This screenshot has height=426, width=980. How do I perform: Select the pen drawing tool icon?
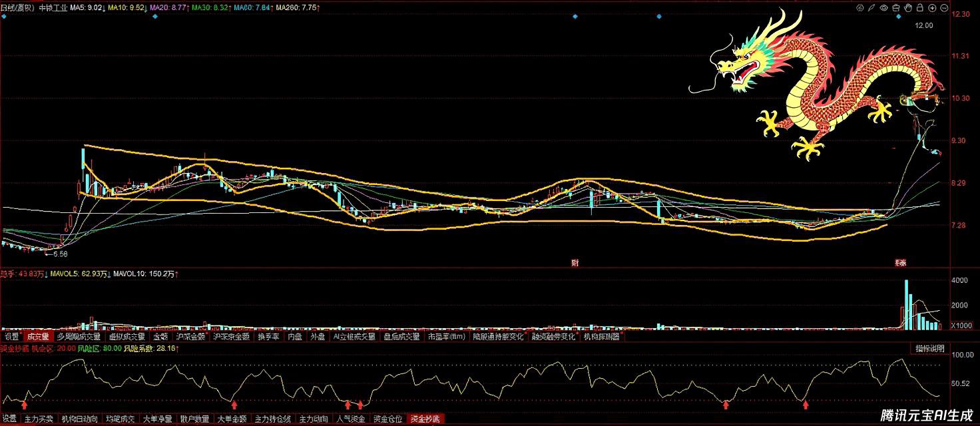(x=871, y=8)
